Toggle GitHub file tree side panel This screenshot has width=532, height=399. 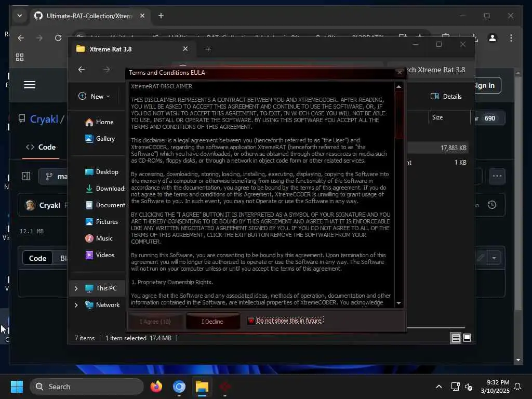pos(26,176)
